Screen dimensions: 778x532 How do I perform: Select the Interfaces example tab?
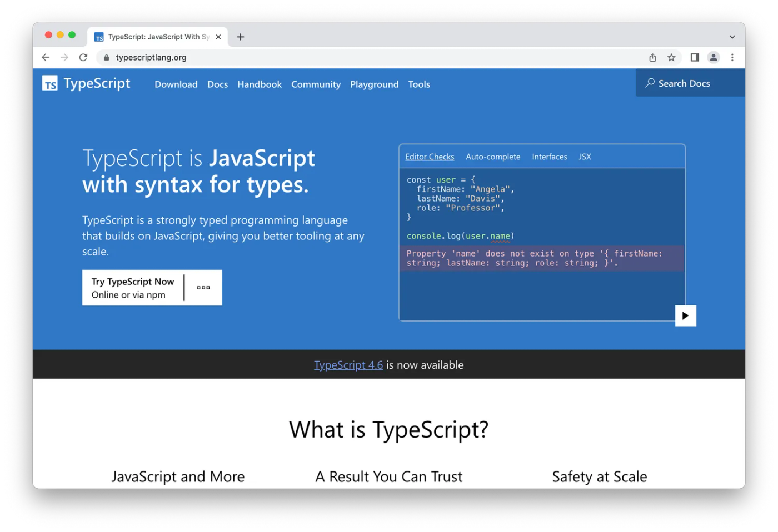[x=549, y=157]
